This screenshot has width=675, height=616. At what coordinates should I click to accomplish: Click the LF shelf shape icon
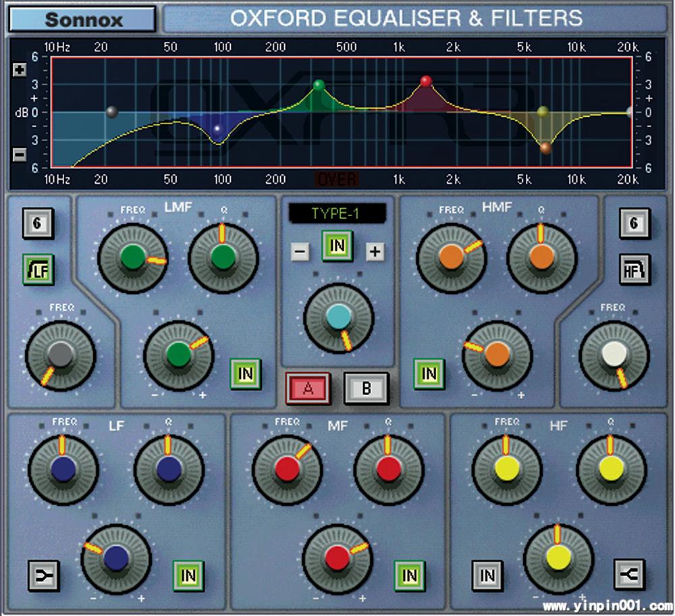(45, 575)
